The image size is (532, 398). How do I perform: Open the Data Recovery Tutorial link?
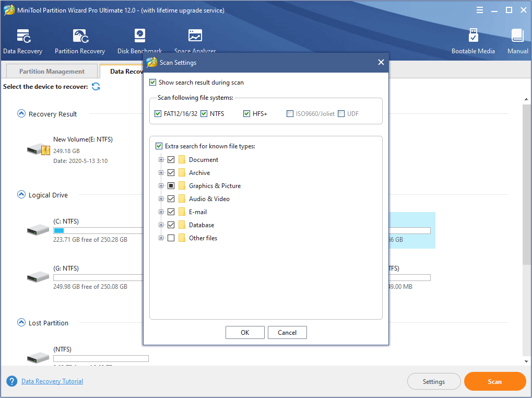52,381
